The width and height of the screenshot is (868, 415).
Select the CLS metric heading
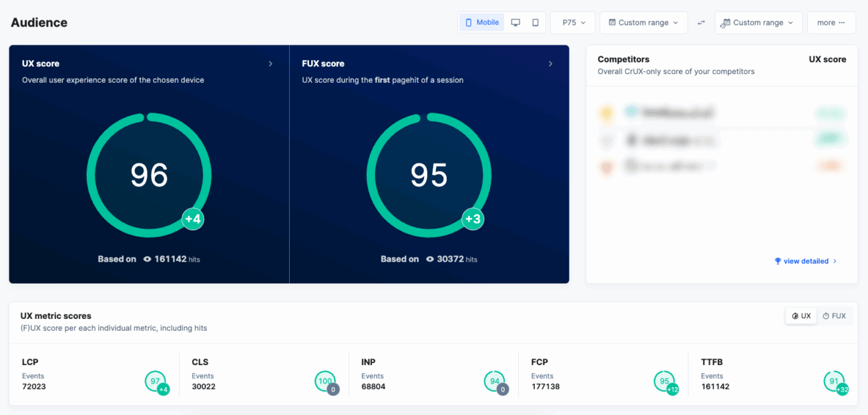pyautogui.click(x=200, y=362)
